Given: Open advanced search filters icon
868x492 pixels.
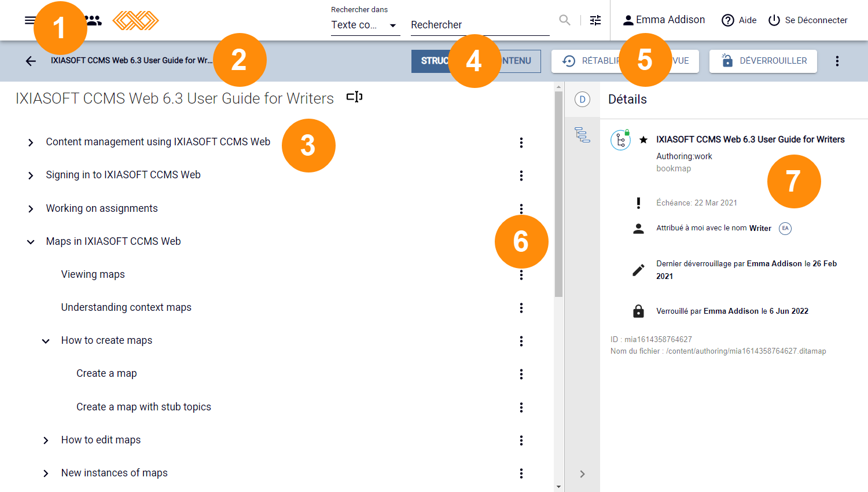Looking at the screenshot, I should coord(595,20).
